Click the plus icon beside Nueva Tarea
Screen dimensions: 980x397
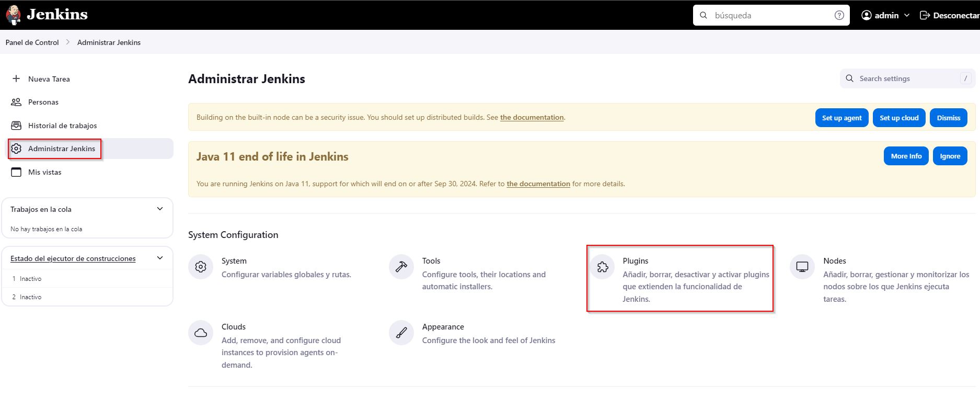pos(16,78)
